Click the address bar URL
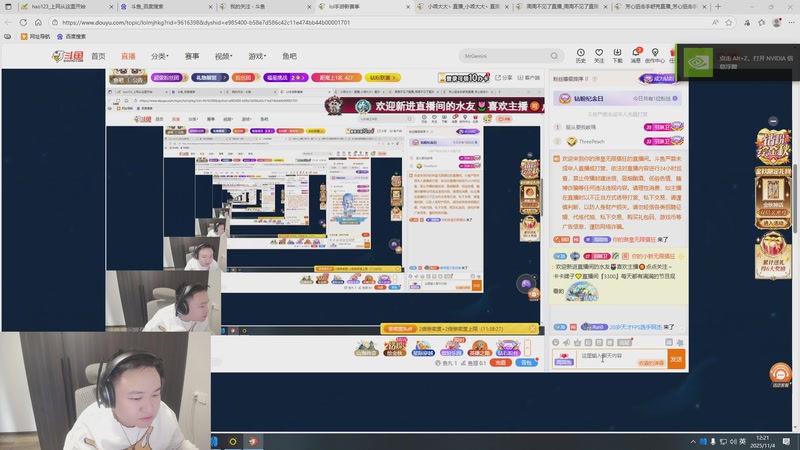Viewport: 800px width, 450px height. click(206, 22)
